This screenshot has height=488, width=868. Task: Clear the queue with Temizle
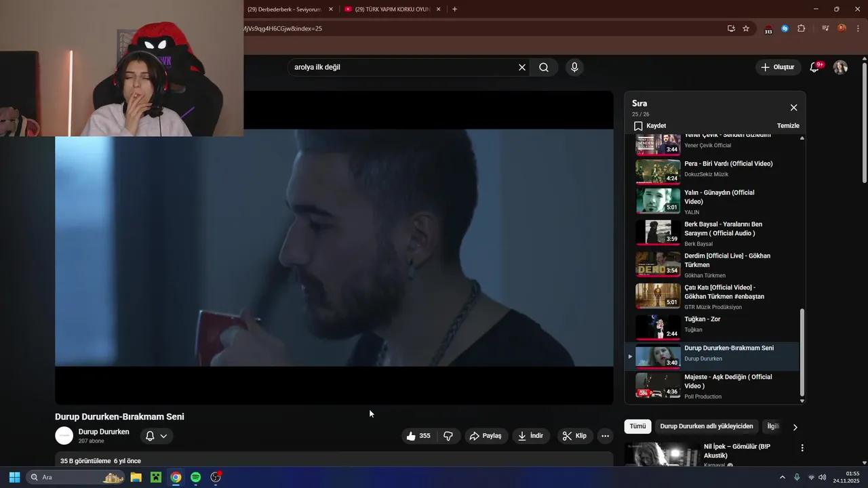point(788,126)
